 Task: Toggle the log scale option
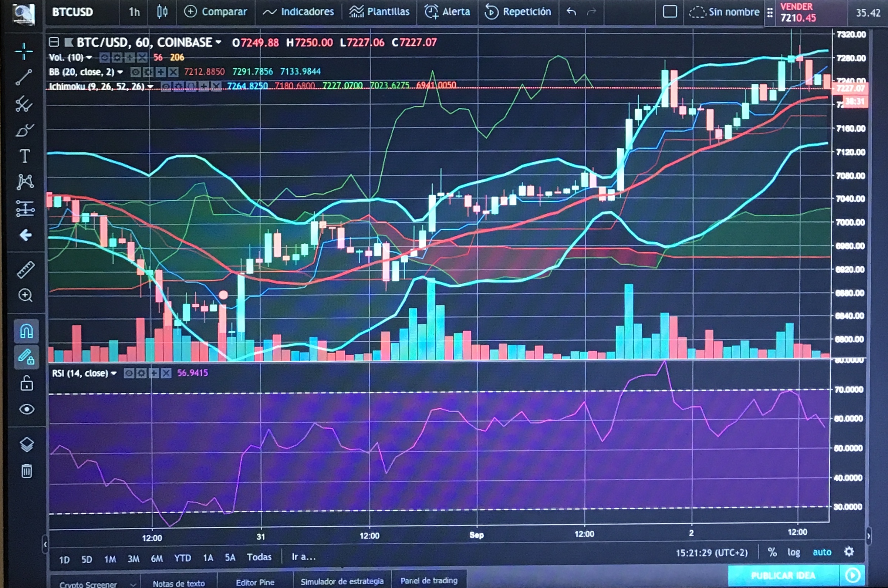pos(793,552)
